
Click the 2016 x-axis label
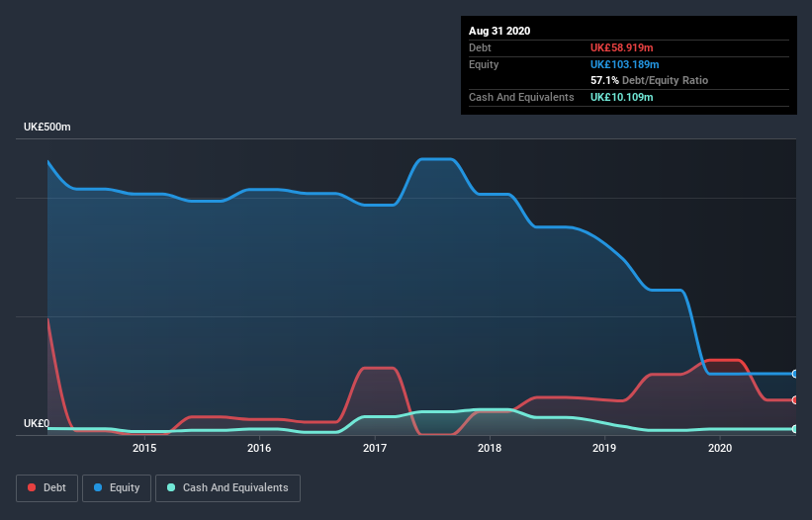pyautogui.click(x=259, y=448)
